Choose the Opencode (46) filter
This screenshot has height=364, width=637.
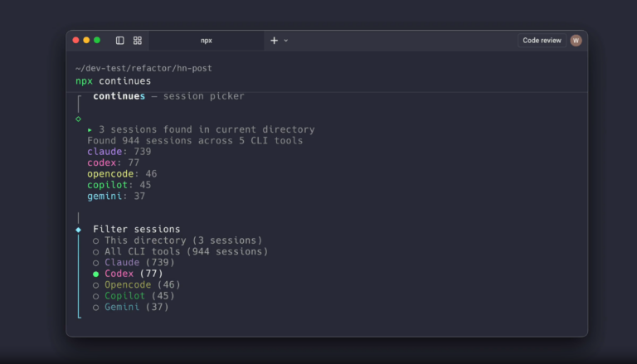click(x=137, y=284)
